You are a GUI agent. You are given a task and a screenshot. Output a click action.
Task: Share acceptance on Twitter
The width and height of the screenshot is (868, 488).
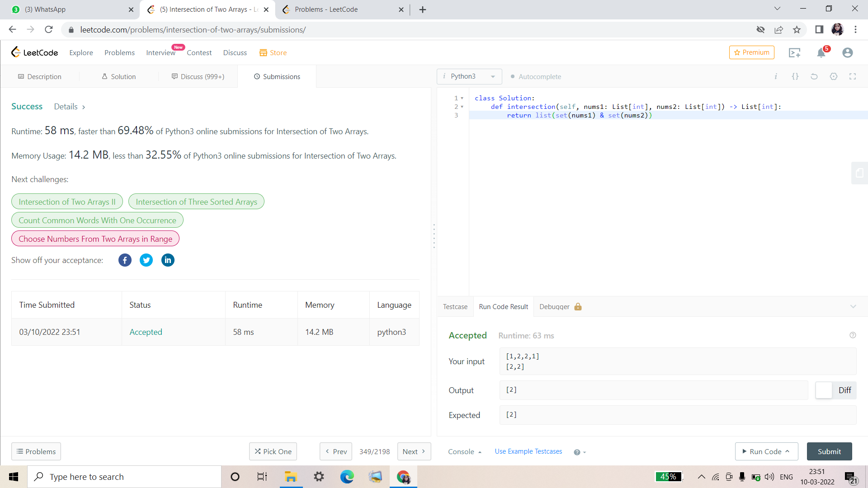point(146,260)
